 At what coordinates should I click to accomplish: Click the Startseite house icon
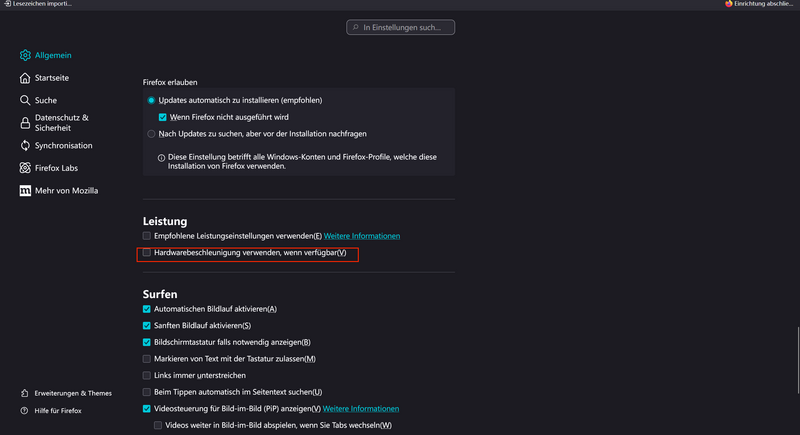[25, 78]
